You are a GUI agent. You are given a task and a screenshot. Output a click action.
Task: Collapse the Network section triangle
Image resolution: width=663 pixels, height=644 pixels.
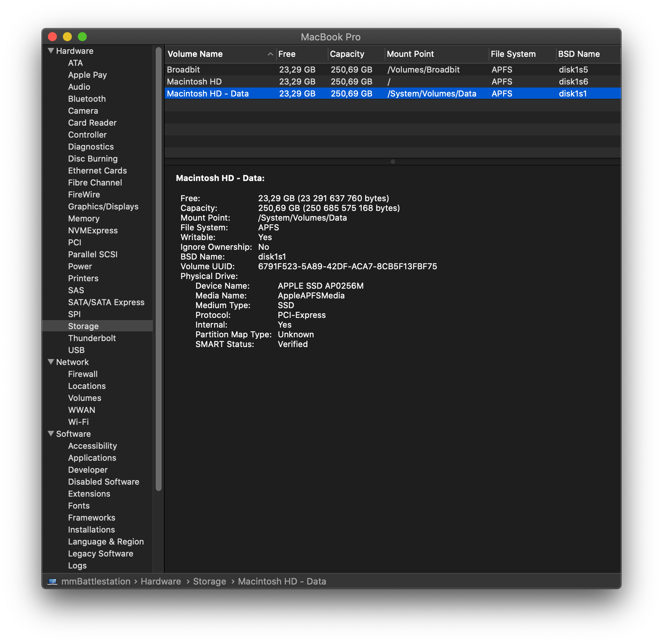(x=51, y=362)
